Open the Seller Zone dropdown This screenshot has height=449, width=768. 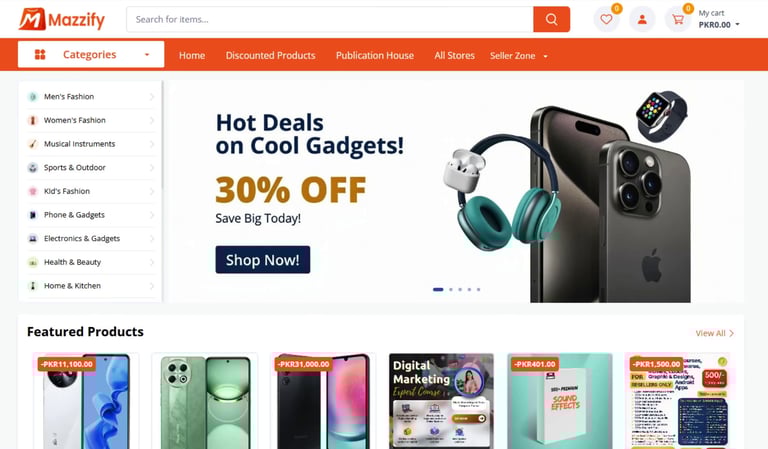(519, 56)
